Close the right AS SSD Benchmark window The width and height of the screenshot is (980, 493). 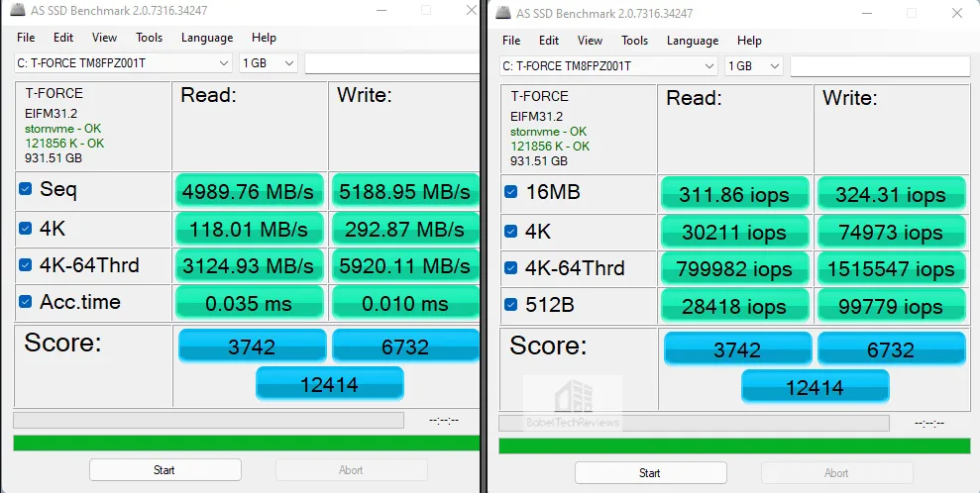pyautogui.click(x=957, y=13)
